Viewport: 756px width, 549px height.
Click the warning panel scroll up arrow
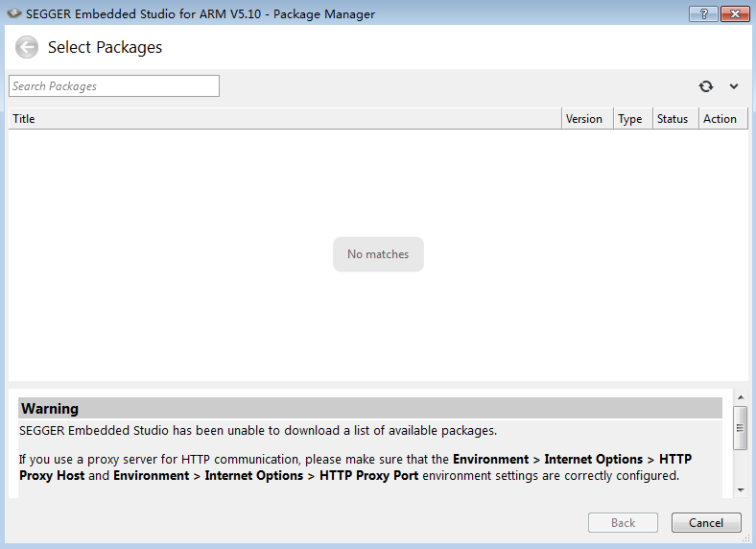click(x=741, y=397)
